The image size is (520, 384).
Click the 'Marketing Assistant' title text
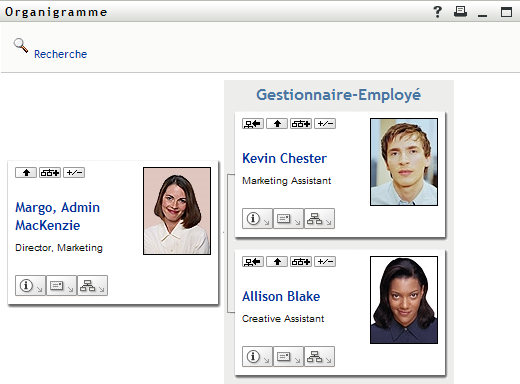(x=287, y=181)
